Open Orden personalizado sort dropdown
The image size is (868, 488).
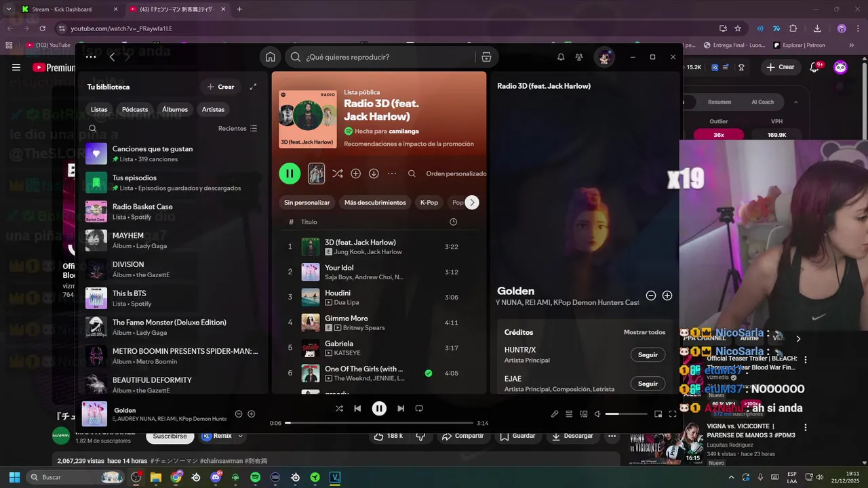(456, 174)
